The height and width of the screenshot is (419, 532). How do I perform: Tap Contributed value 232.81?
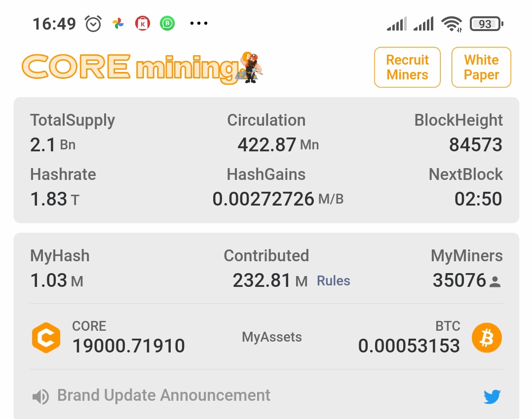pos(262,280)
